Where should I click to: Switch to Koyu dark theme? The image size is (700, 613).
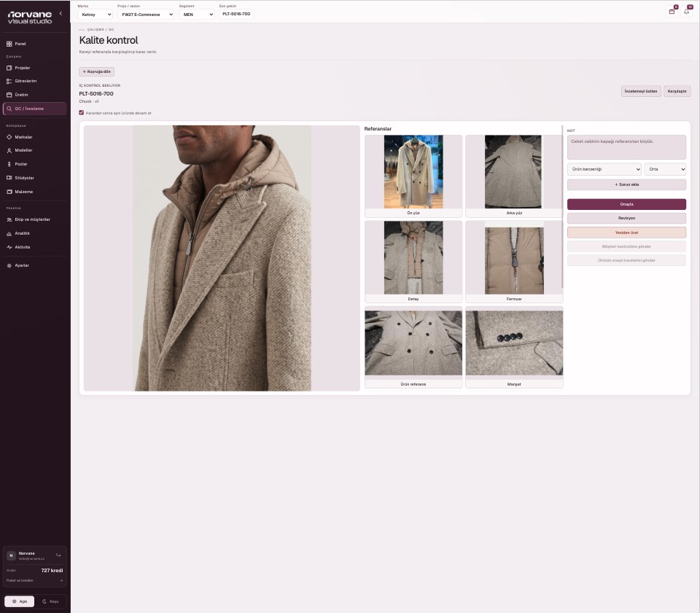pyautogui.click(x=50, y=601)
